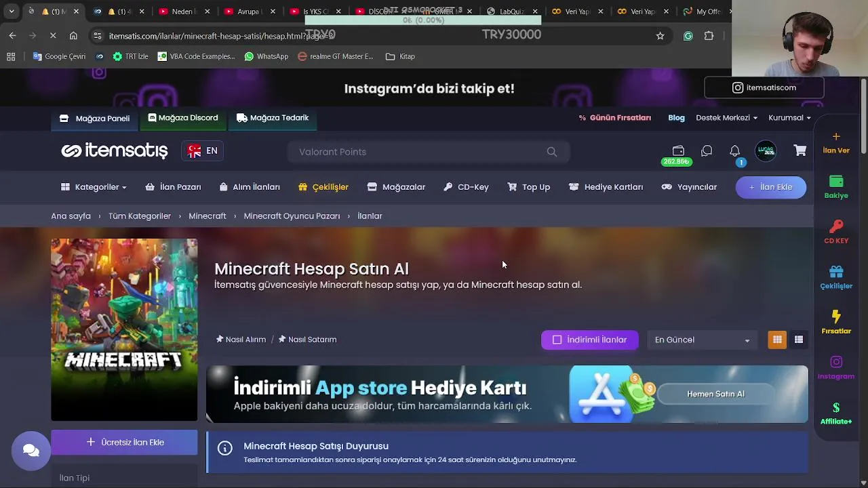Open Günün Fırsatları link
Screen dimensions: 868x488
point(614,117)
